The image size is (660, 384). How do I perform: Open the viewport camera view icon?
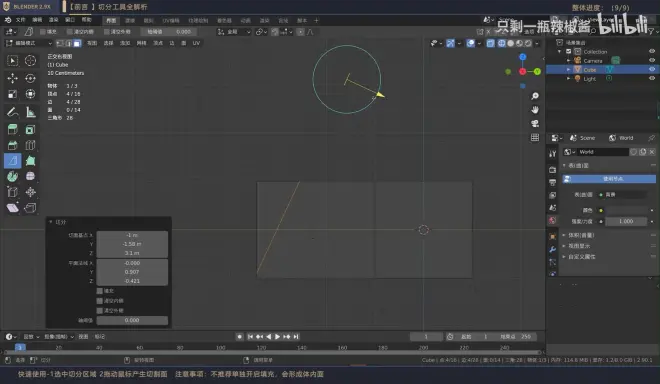[535, 123]
